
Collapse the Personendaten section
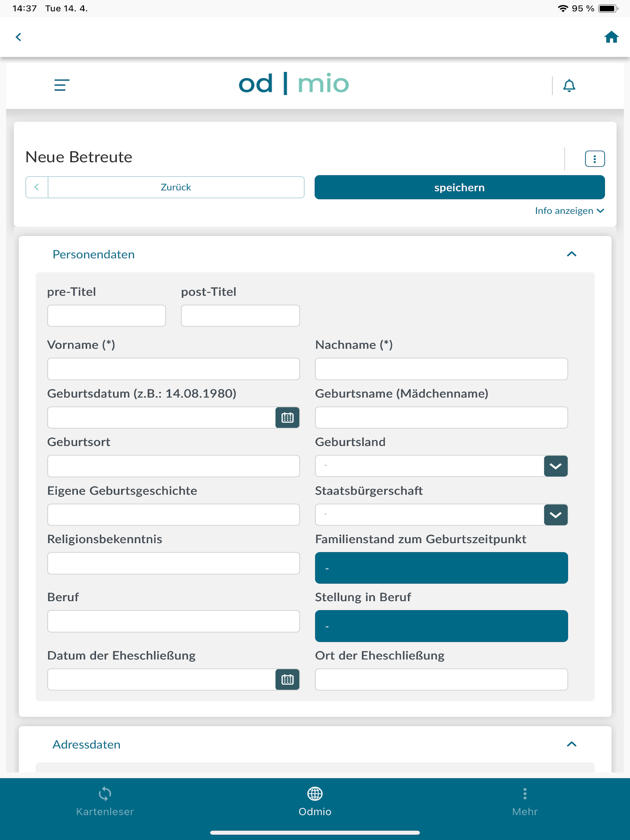tap(571, 254)
